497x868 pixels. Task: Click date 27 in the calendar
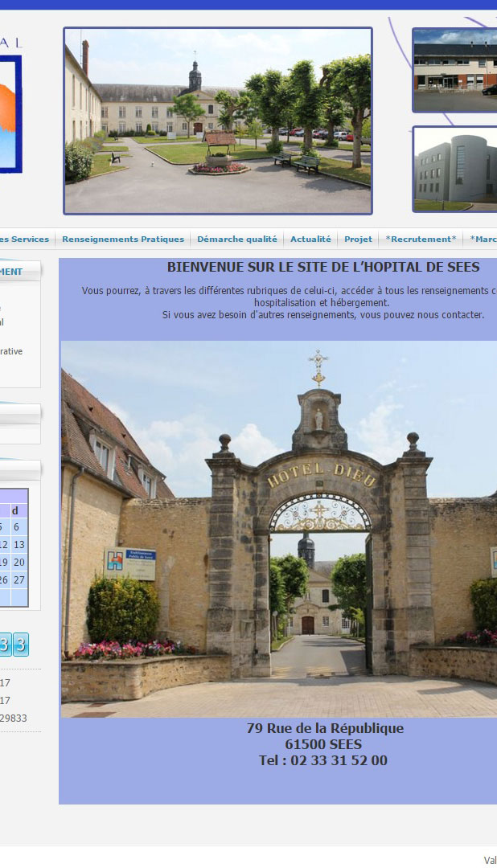pos(18,580)
